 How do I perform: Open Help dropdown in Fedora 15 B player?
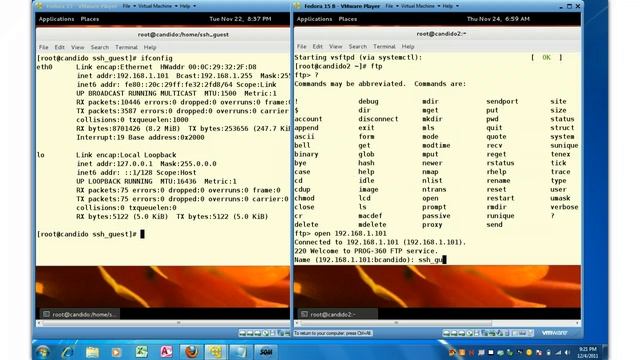(451, 6)
